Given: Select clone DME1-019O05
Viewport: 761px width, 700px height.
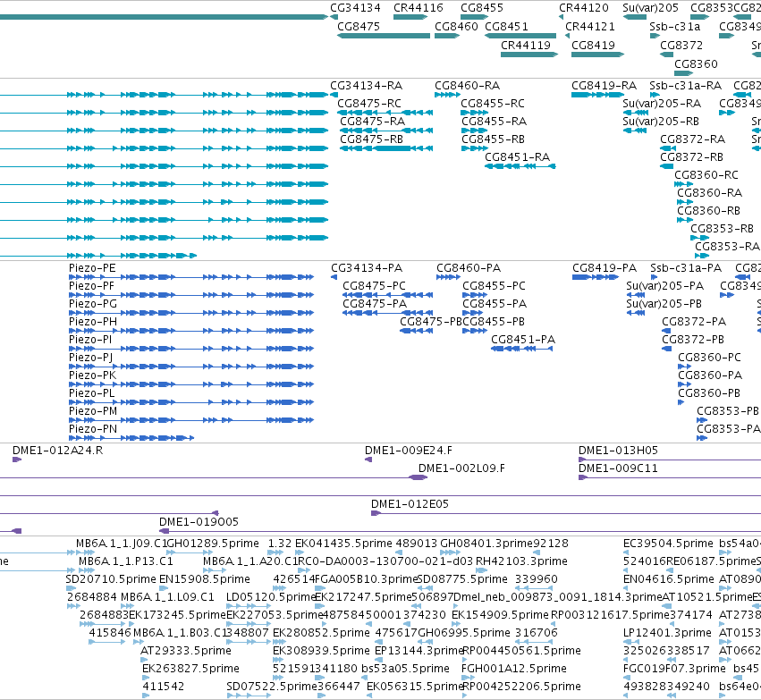Looking at the screenshot, I should click(199, 522).
